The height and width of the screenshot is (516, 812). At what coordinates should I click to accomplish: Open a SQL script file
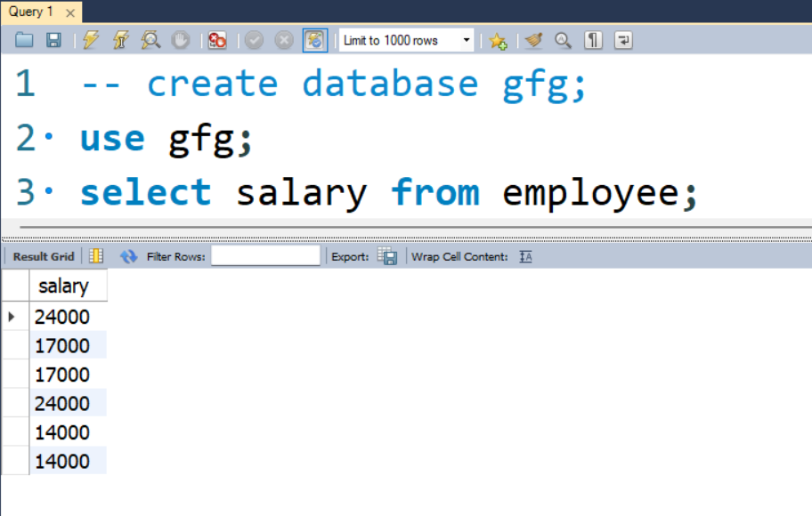[24, 40]
